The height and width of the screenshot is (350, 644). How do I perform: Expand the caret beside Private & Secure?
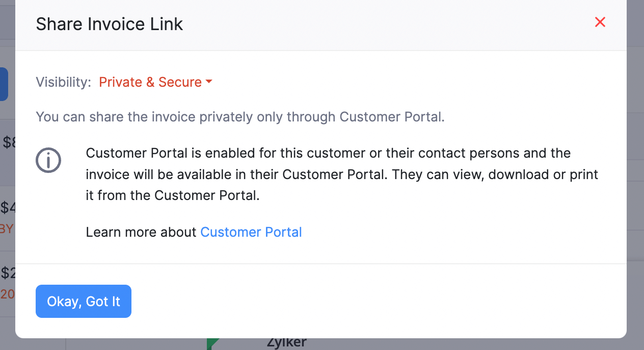[209, 82]
